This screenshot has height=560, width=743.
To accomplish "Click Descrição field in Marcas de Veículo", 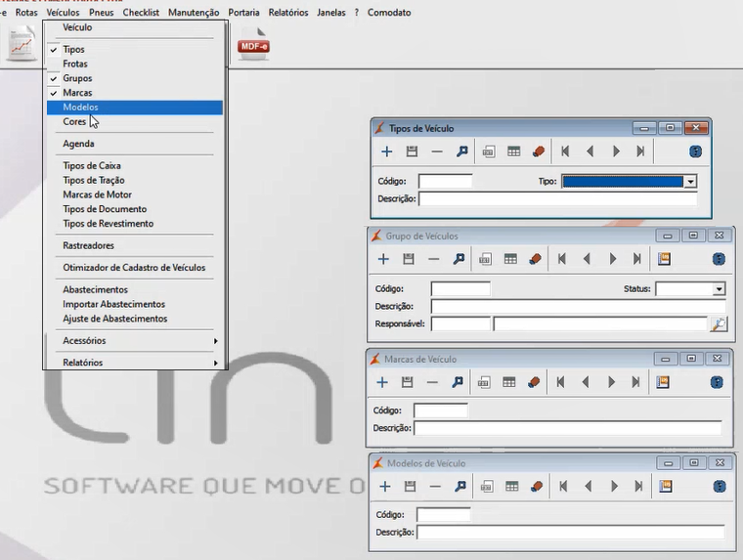I will (x=568, y=428).
